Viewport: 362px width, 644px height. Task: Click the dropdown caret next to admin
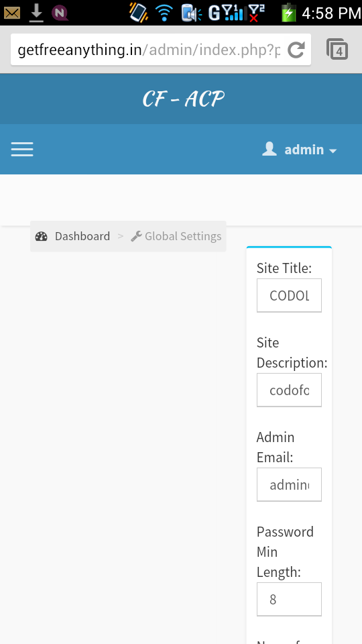(333, 151)
